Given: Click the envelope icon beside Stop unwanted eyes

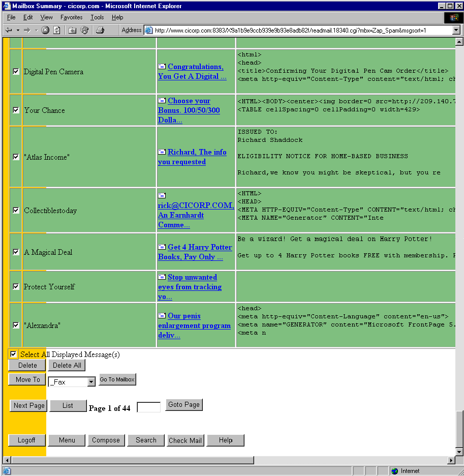Looking at the screenshot, I should [x=162, y=277].
